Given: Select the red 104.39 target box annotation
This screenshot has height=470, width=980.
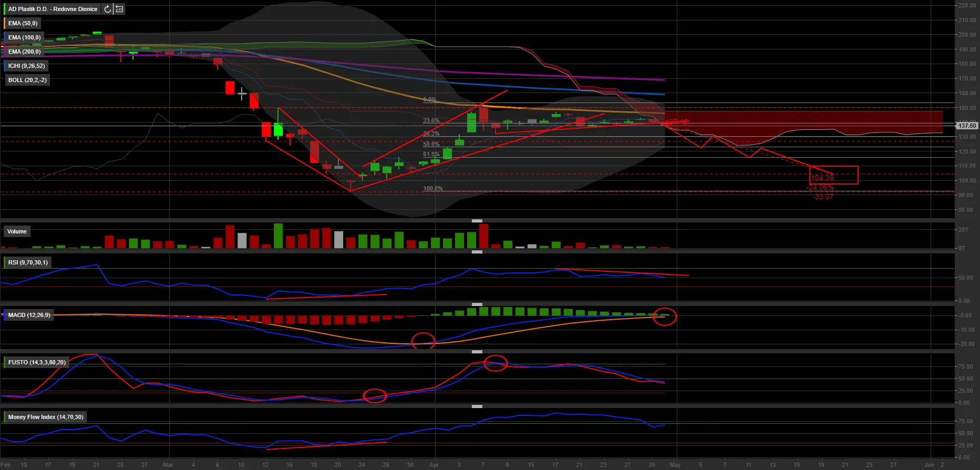Looking at the screenshot, I should (x=833, y=175).
